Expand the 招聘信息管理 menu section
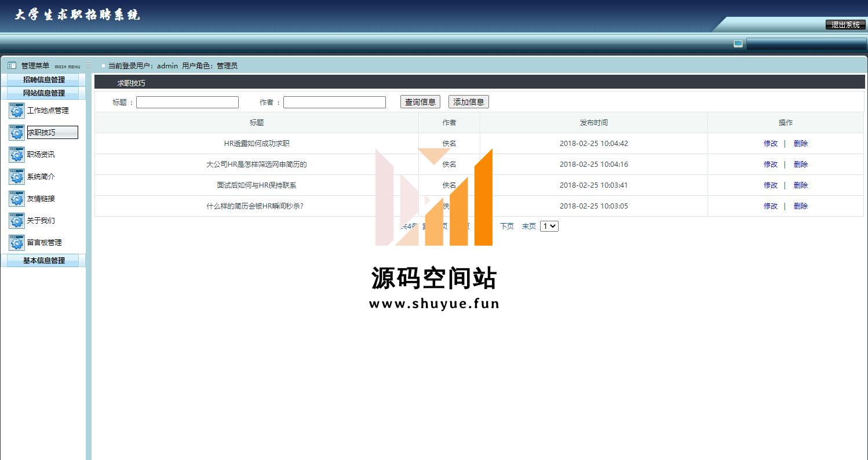Image resolution: width=868 pixels, height=460 pixels. pos(43,79)
